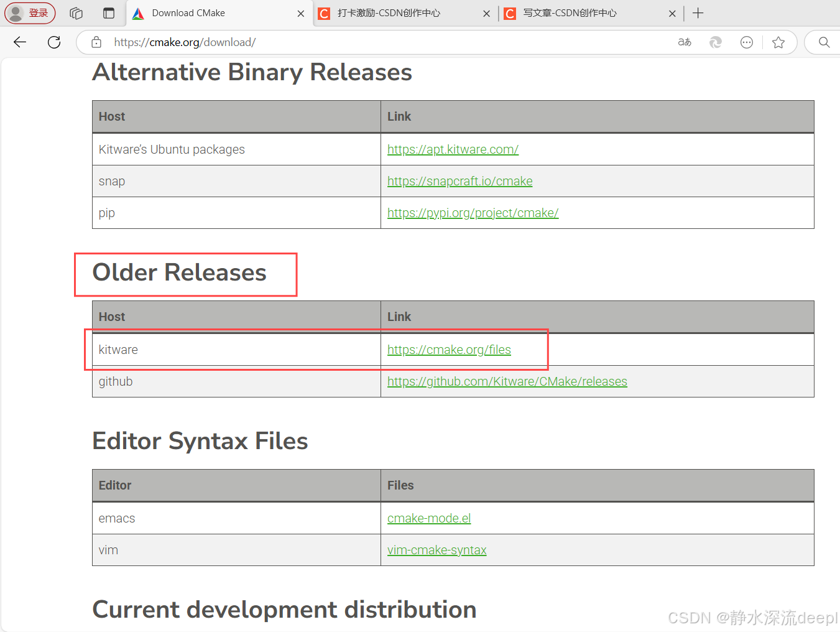
Task: Open a new tab with the plus icon
Action: (x=698, y=13)
